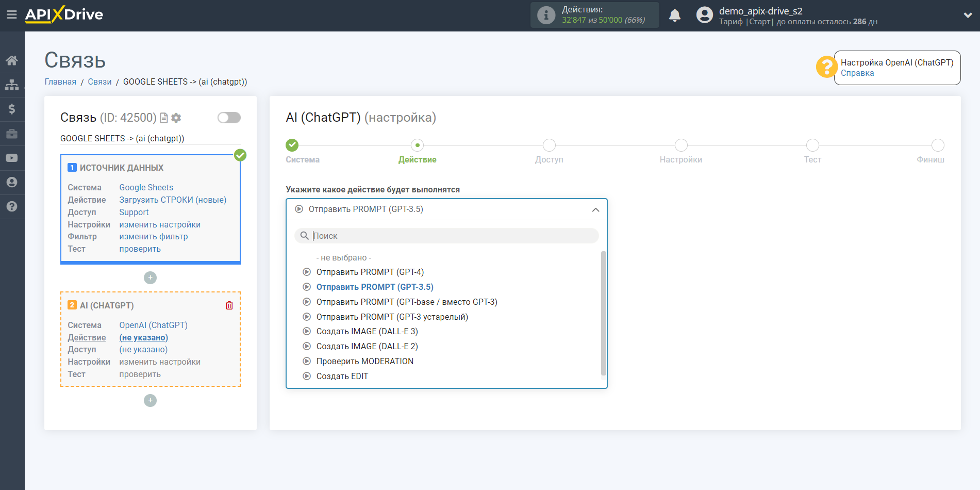Add a block between source and AI
The width and height of the screenshot is (980, 490).
150,277
